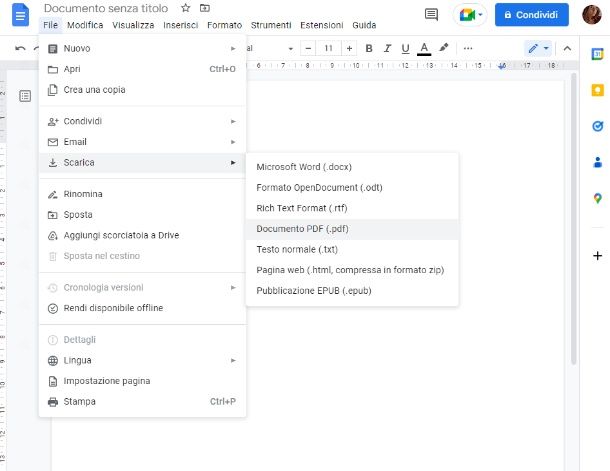Toggle underline formatting
Image resolution: width=610 pixels, height=471 pixels.
(405, 48)
